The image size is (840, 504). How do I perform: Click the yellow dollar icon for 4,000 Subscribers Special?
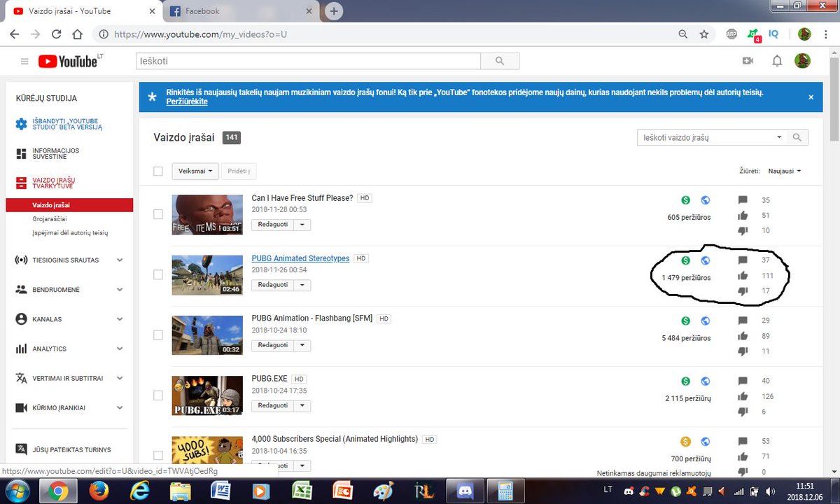tap(686, 442)
